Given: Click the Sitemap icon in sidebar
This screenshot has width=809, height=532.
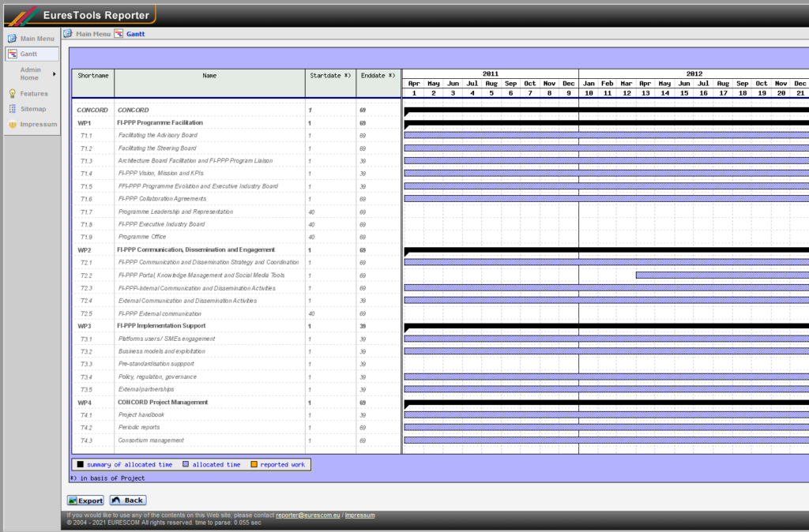Looking at the screenshot, I should pos(12,109).
